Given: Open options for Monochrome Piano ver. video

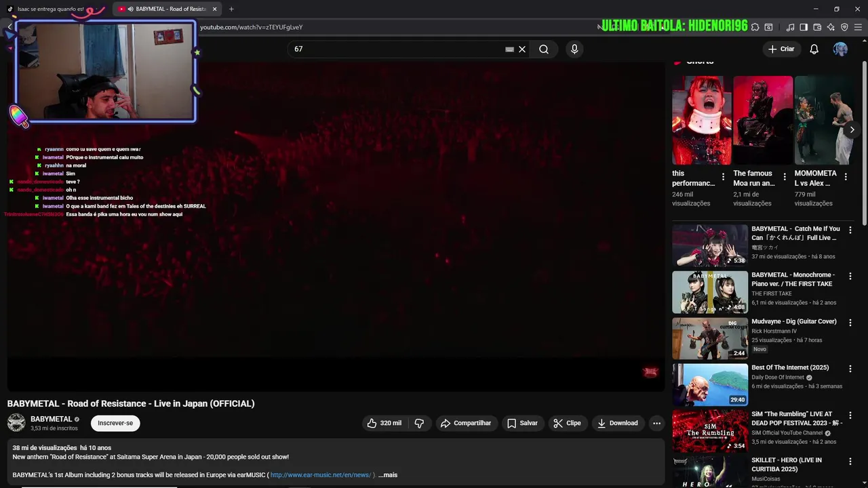Looking at the screenshot, I should [850, 277].
